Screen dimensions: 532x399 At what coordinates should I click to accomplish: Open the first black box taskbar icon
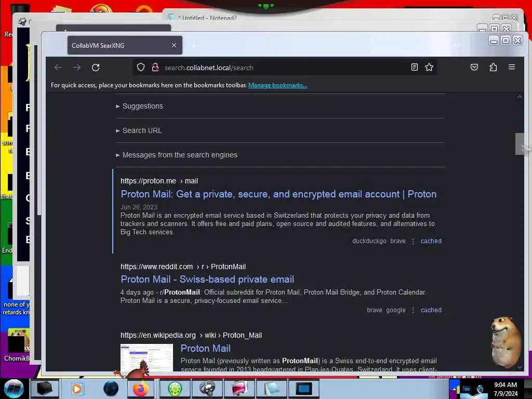(45, 389)
